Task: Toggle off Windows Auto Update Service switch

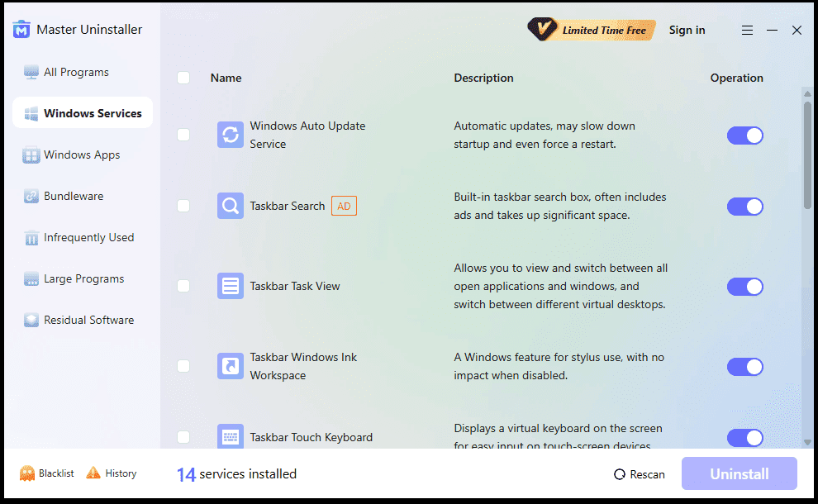Action: (x=745, y=136)
